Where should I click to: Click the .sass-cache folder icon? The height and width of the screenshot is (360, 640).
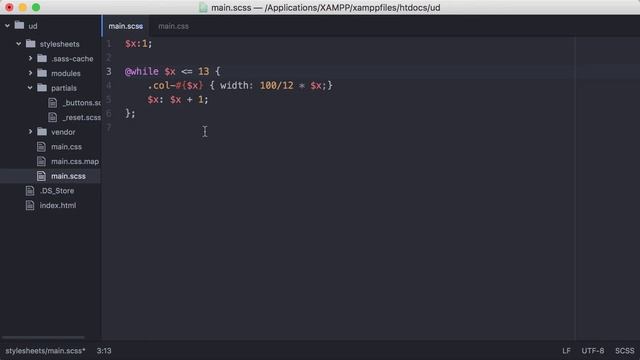click(42, 58)
